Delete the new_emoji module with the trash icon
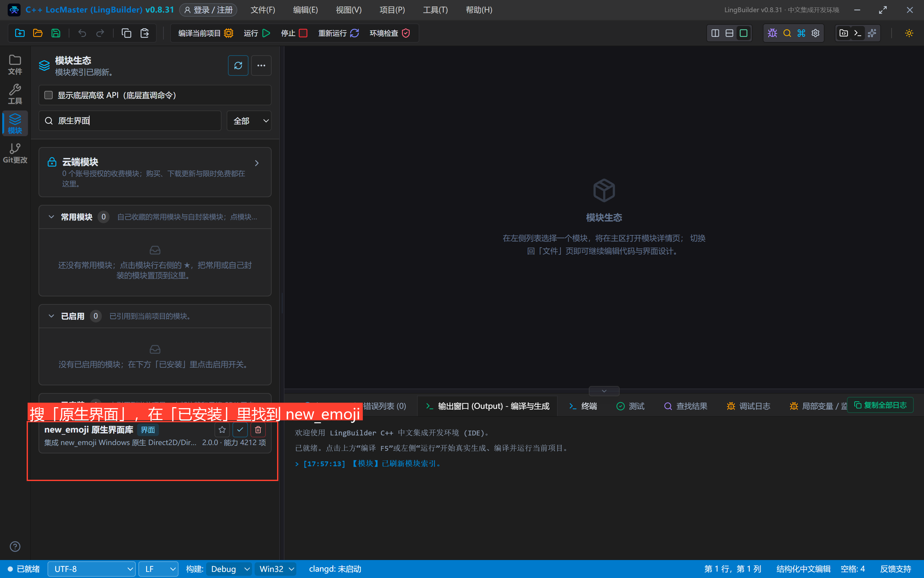 [258, 430]
